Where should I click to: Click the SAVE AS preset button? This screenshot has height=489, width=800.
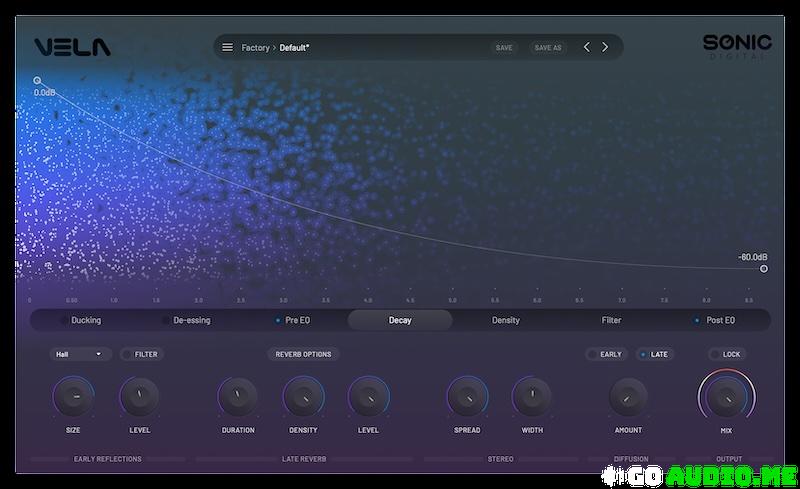coord(548,47)
